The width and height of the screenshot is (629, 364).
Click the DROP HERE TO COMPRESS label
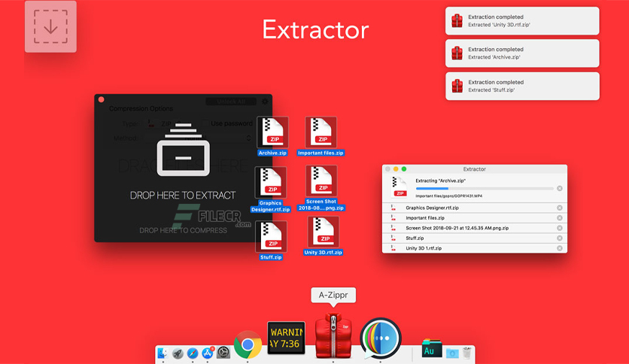coord(183,230)
